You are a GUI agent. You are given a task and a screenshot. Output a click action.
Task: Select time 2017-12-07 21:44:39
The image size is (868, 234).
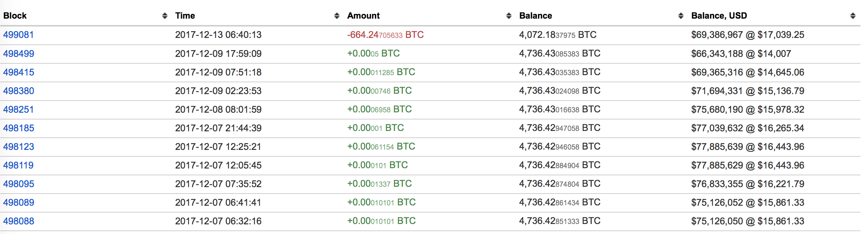tap(218, 128)
